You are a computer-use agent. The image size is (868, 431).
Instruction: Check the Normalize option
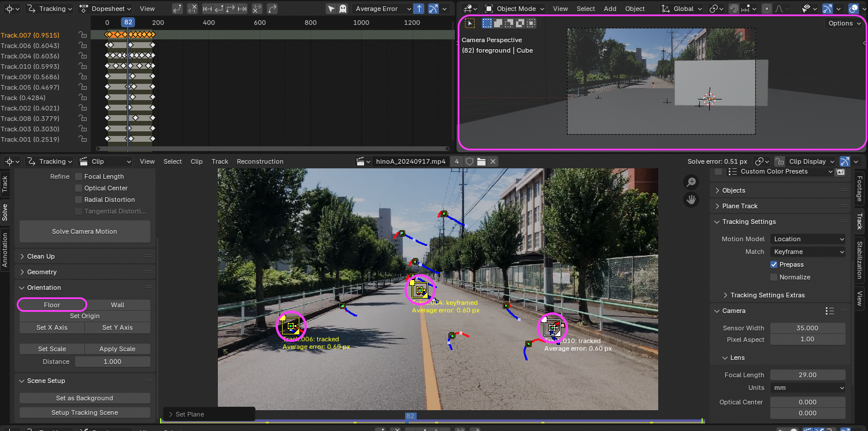[774, 277]
